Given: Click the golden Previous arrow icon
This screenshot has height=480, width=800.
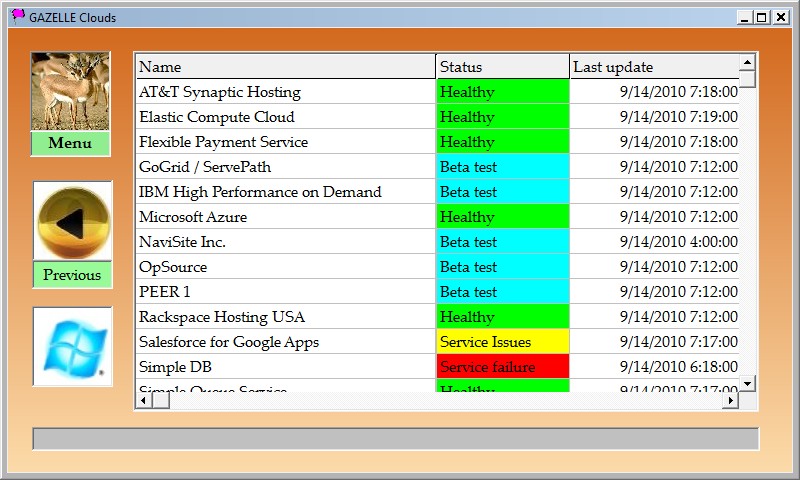Looking at the screenshot, I should [x=72, y=221].
